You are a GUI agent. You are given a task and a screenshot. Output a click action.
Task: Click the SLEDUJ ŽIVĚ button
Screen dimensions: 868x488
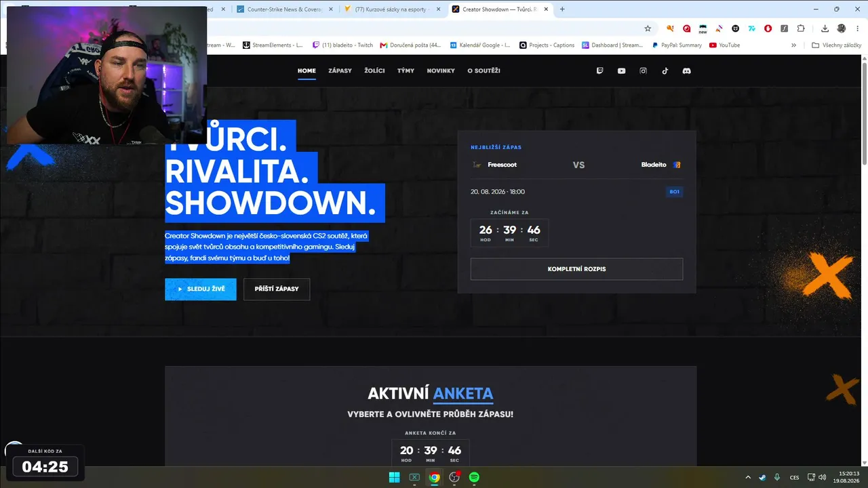click(x=201, y=289)
